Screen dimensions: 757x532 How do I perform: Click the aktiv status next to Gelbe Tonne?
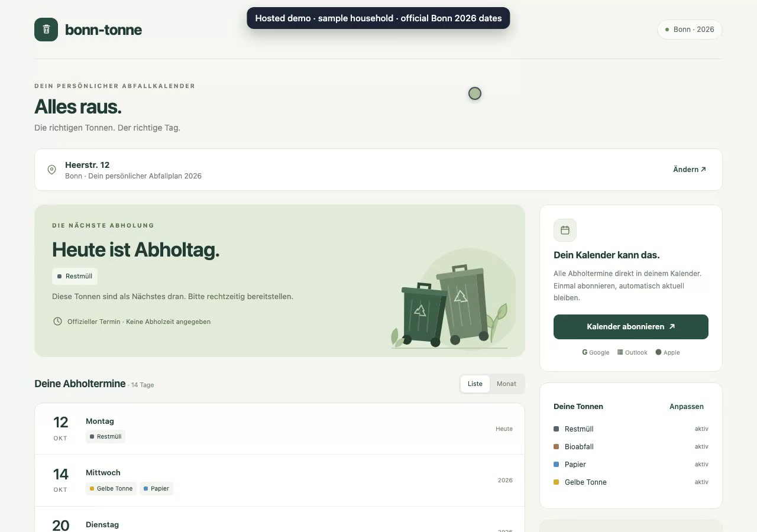coord(701,482)
